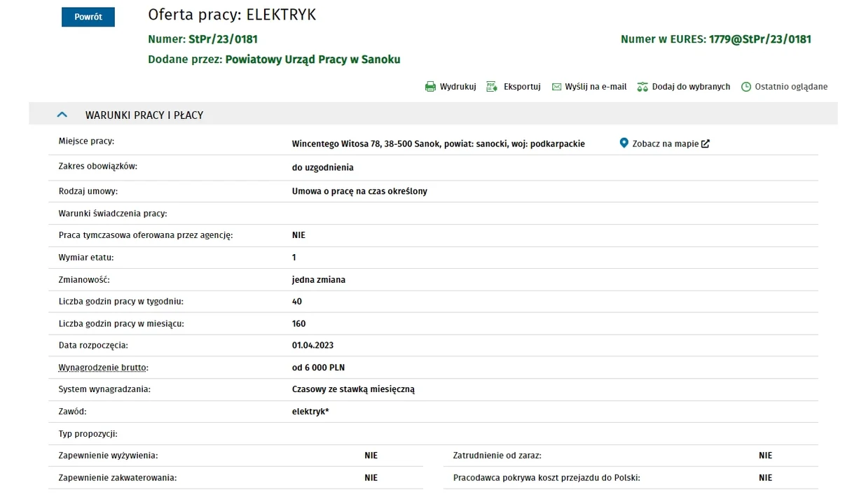Click the Wydrukuj text link
Viewport: 859px width, 504px height.
(458, 87)
